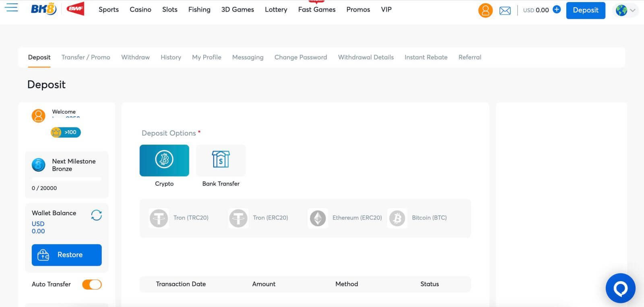
Task: Click the BK8 logo
Action: click(43, 9)
